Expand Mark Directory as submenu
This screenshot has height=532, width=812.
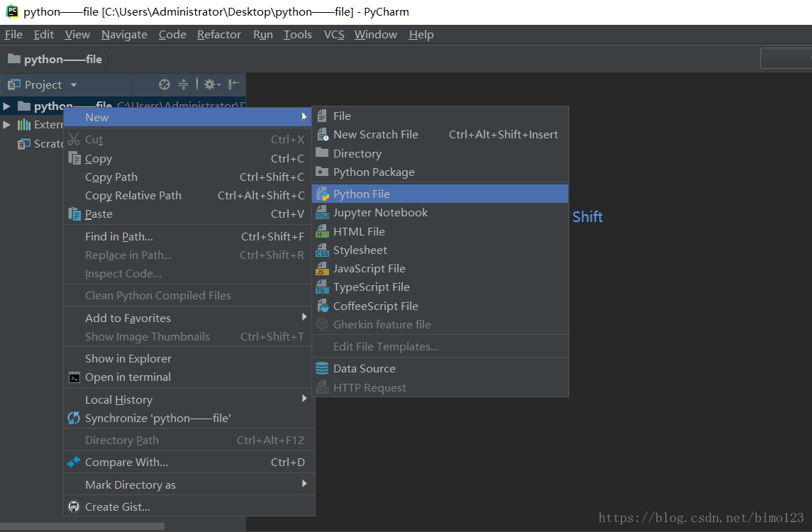click(x=304, y=483)
